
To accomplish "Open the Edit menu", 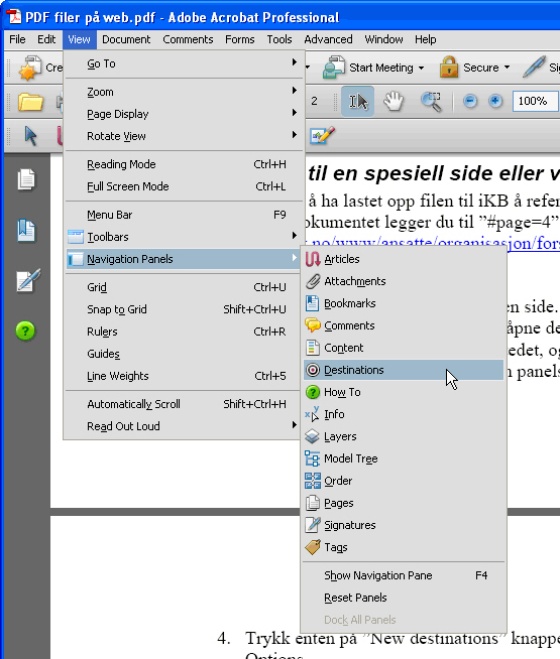I will [46, 40].
